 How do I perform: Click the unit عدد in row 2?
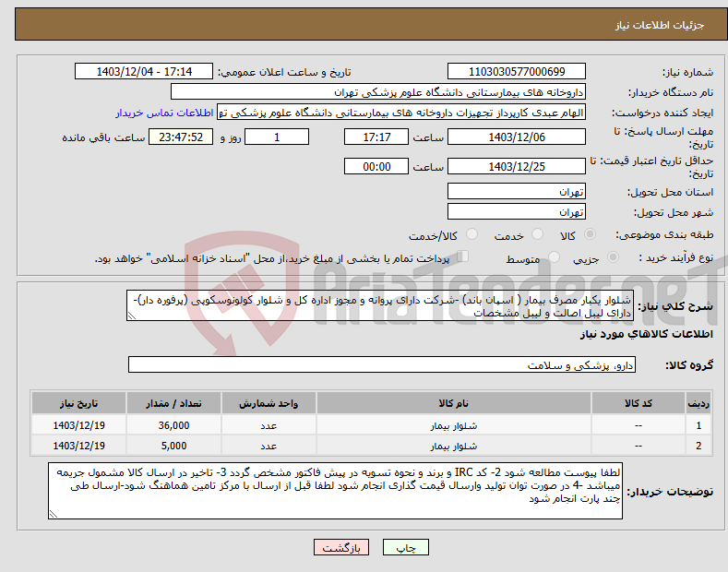pyautogui.click(x=269, y=446)
